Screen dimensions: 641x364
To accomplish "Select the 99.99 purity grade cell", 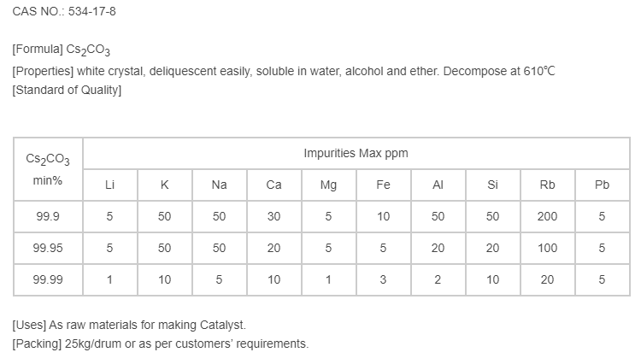I will tap(48, 279).
